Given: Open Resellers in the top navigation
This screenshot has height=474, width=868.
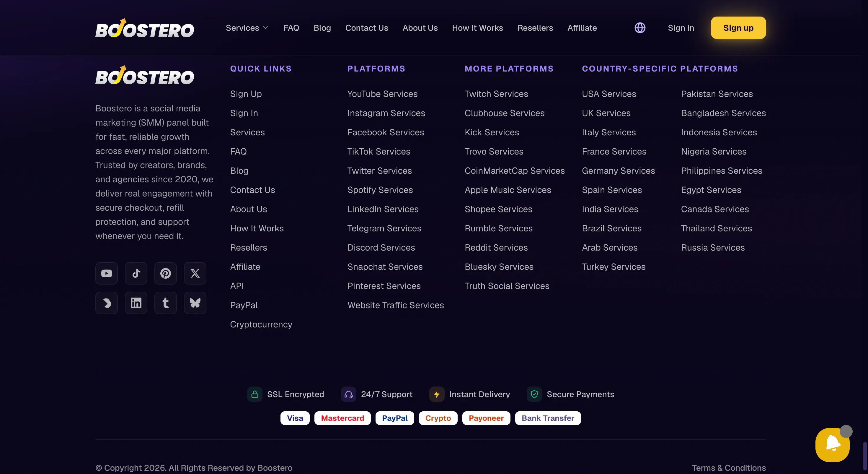Looking at the screenshot, I should point(535,28).
